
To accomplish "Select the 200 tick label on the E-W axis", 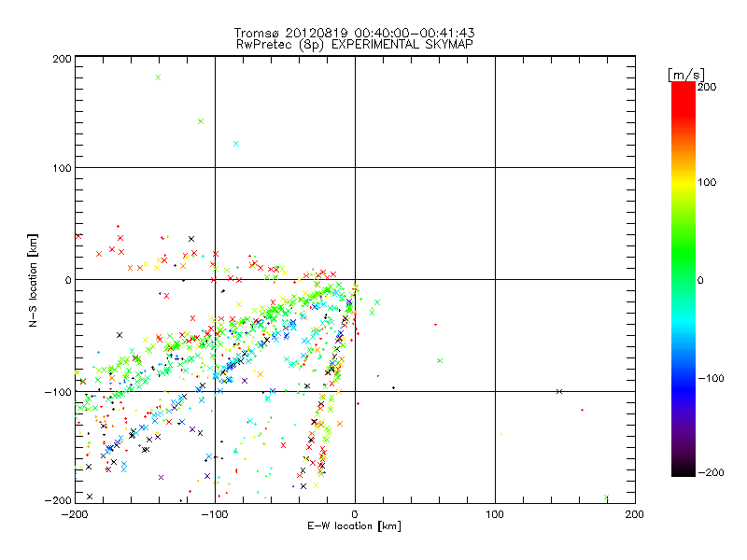I will 635,514.
